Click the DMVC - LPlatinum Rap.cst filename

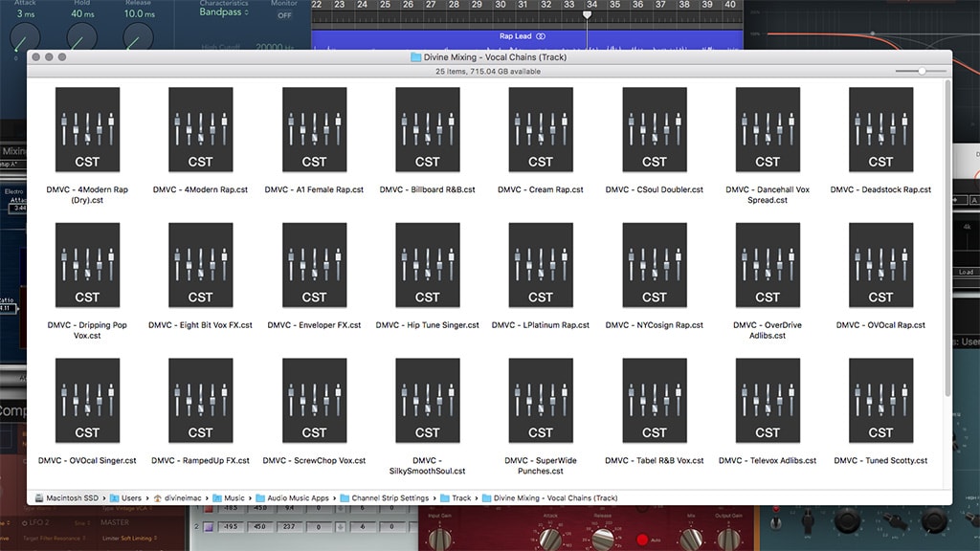[541, 325]
